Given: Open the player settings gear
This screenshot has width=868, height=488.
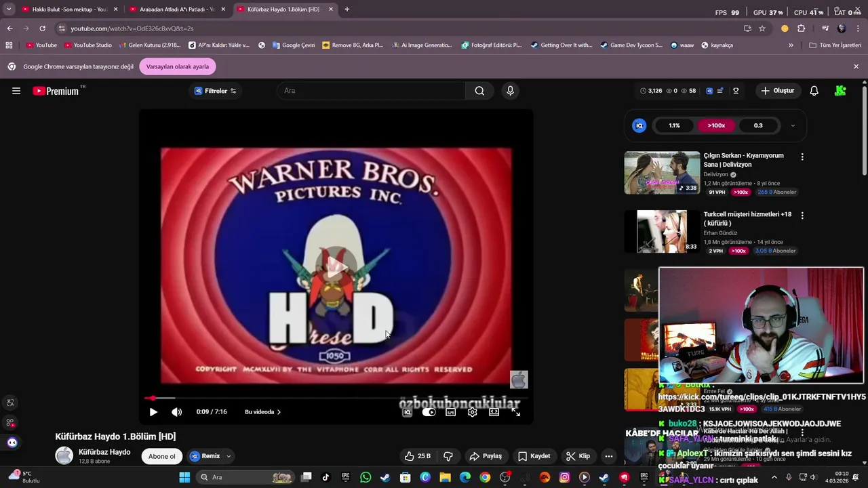Looking at the screenshot, I should [x=473, y=412].
